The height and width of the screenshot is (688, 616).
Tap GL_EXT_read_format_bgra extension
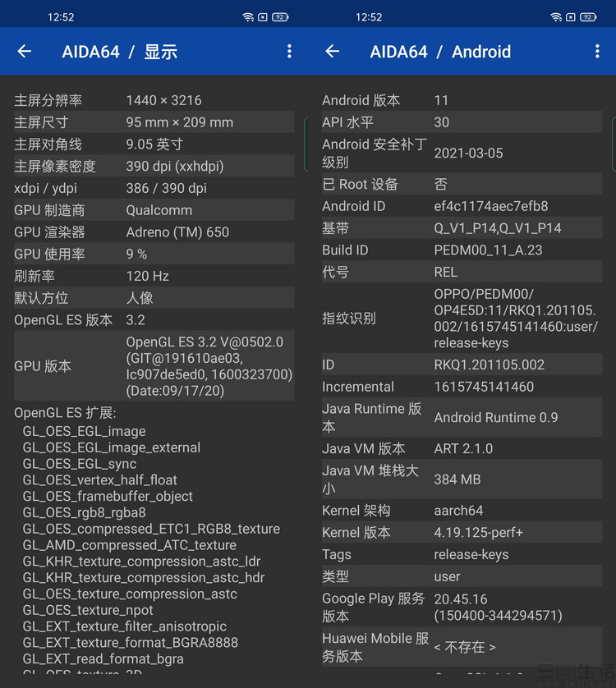pyautogui.click(x=103, y=658)
